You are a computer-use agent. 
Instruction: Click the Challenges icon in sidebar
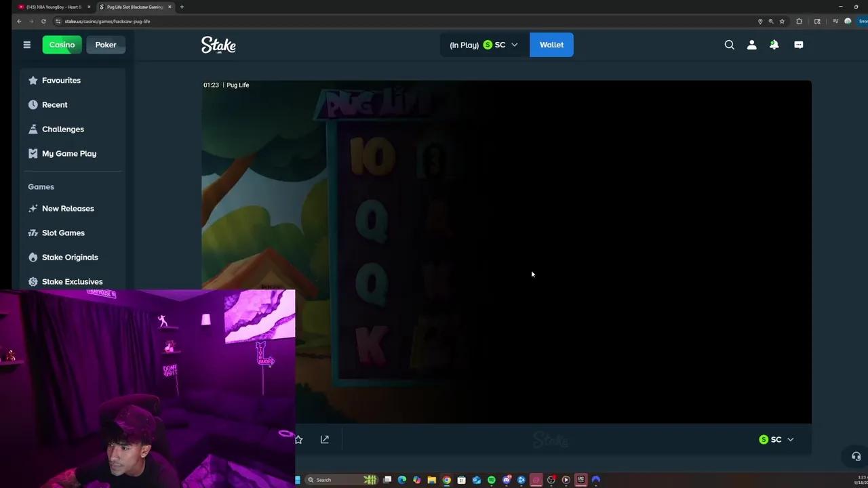(33, 129)
